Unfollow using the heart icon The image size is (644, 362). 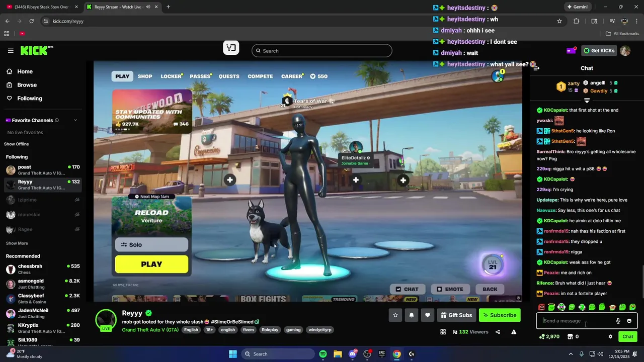point(428,315)
